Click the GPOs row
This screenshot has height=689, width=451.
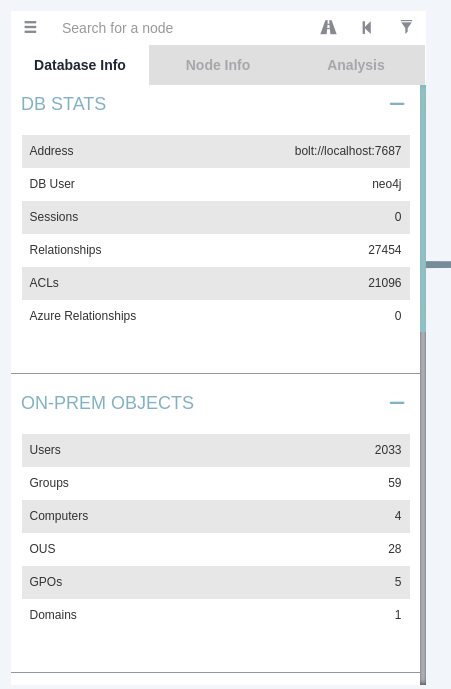coord(216,582)
